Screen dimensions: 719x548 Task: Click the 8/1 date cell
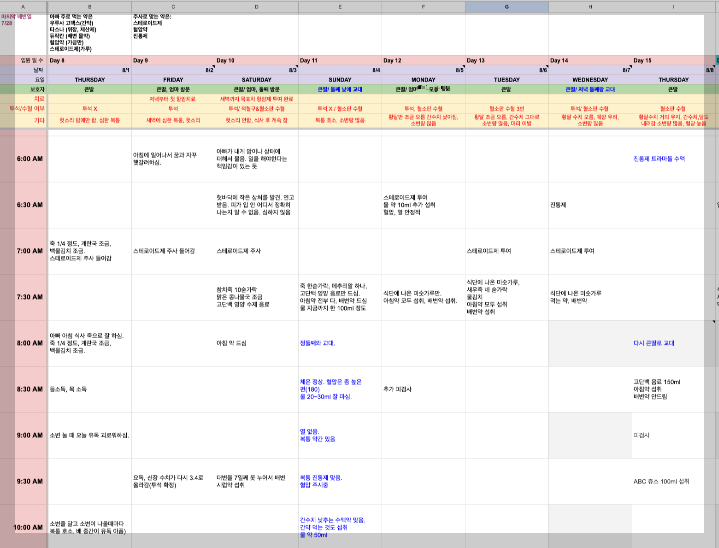89,70
